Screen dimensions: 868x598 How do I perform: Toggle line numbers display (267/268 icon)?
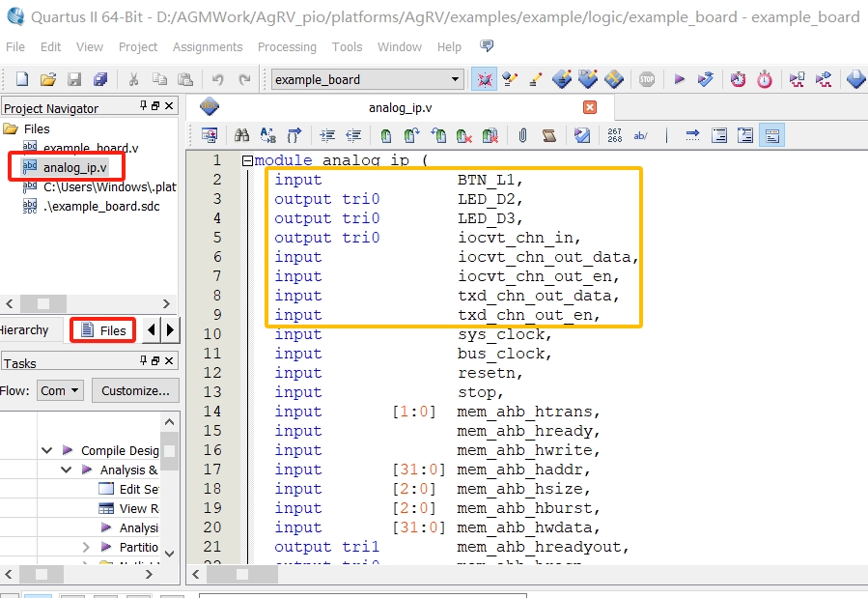pyautogui.click(x=614, y=135)
